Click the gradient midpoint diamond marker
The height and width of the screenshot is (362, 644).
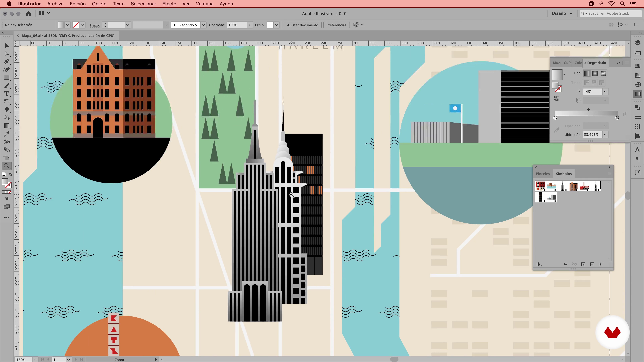click(588, 109)
